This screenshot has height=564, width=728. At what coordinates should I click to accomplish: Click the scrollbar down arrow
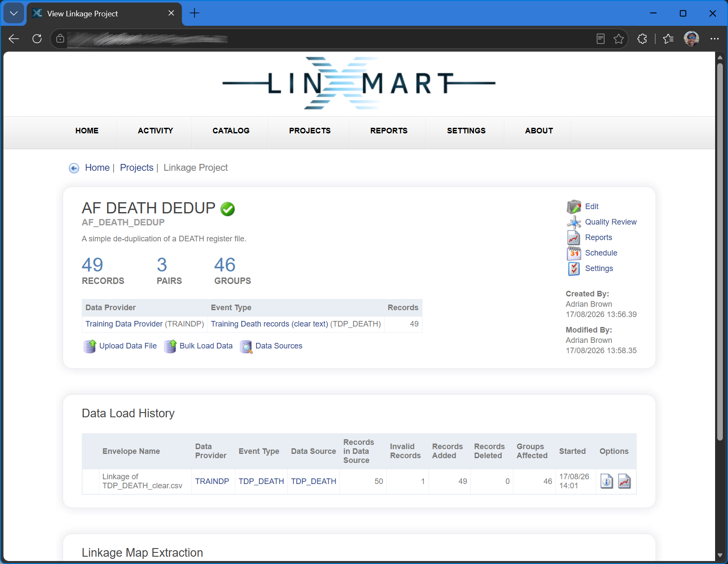[x=720, y=555]
